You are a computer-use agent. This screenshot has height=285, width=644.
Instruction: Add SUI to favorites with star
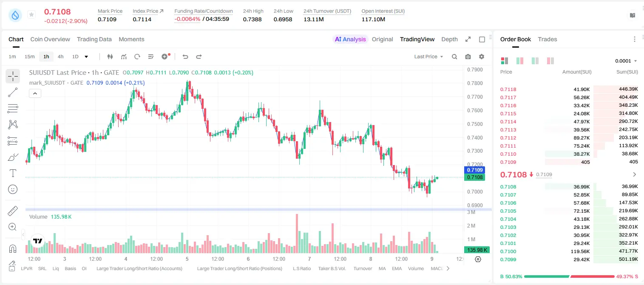pyautogui.click(x=31, y=14)
